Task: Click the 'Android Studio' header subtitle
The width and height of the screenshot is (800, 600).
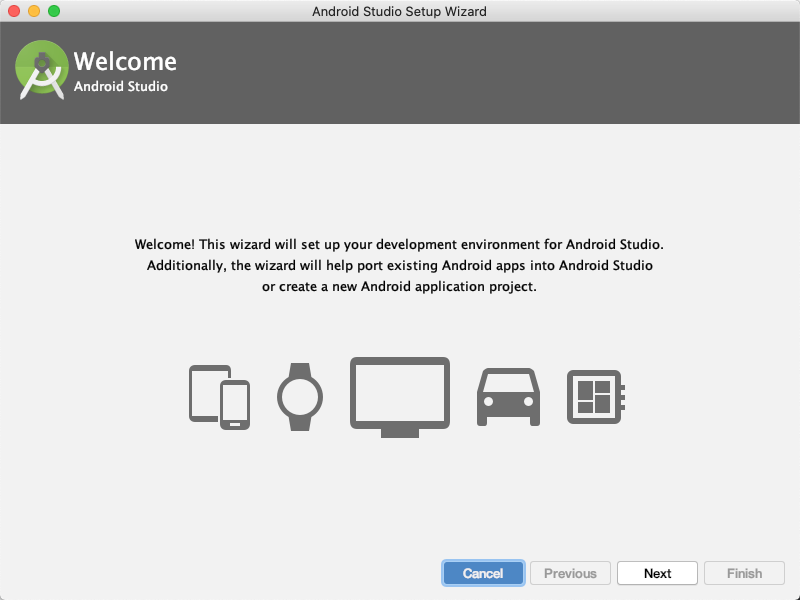Action: (120, 86)
